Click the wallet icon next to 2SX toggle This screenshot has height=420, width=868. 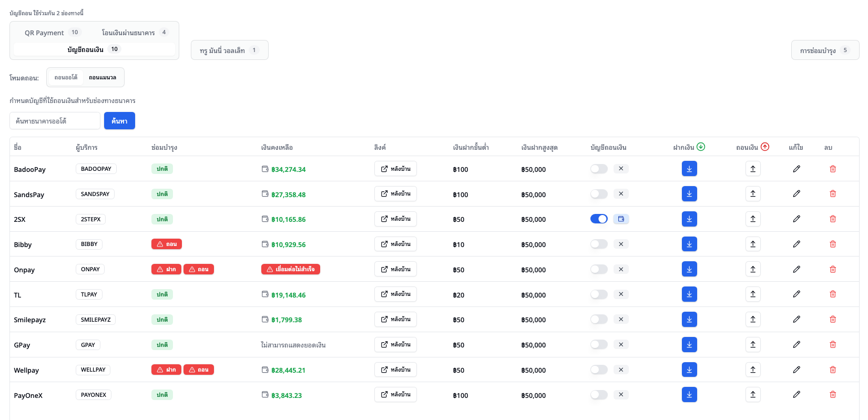click(621, 219)
